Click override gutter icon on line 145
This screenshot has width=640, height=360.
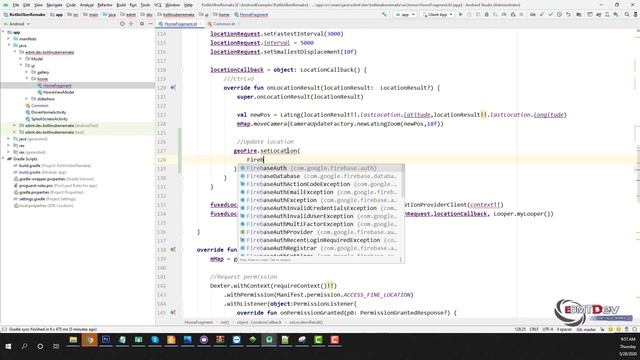click(x=173, y=312)
